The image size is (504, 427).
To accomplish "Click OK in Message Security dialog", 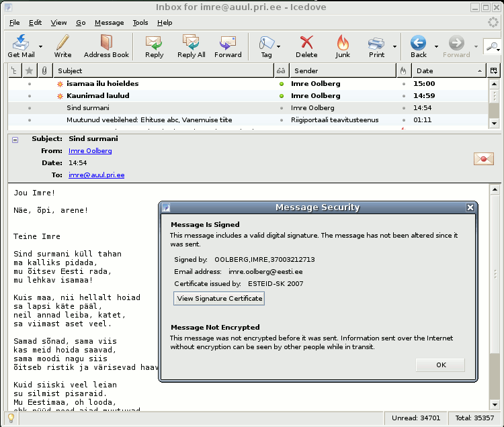I will [x=440, y=365].
